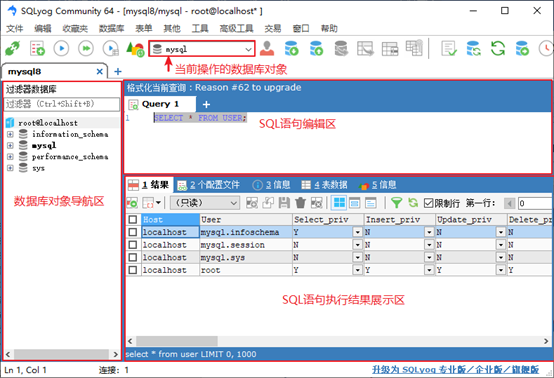Expand the mysql database tree node

point(10,145)
